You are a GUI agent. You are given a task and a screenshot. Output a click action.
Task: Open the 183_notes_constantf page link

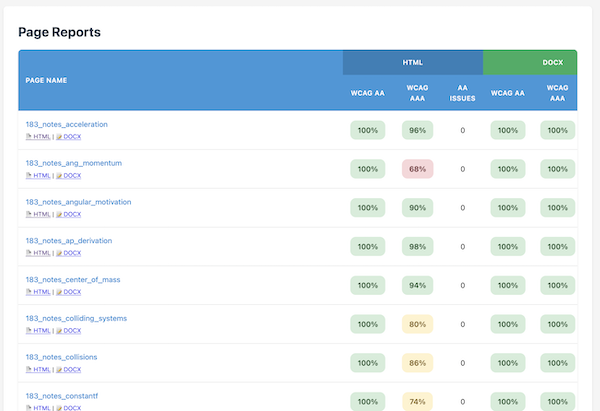click(62, 396)
